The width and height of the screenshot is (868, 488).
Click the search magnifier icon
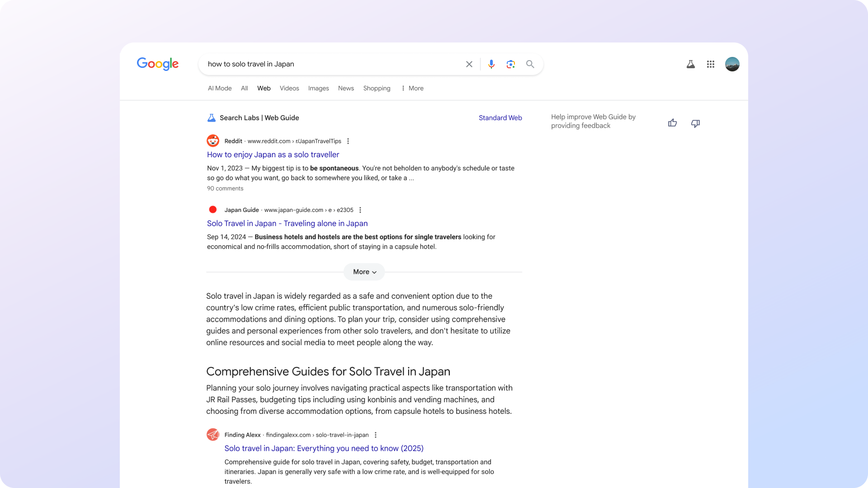point(530,64)
